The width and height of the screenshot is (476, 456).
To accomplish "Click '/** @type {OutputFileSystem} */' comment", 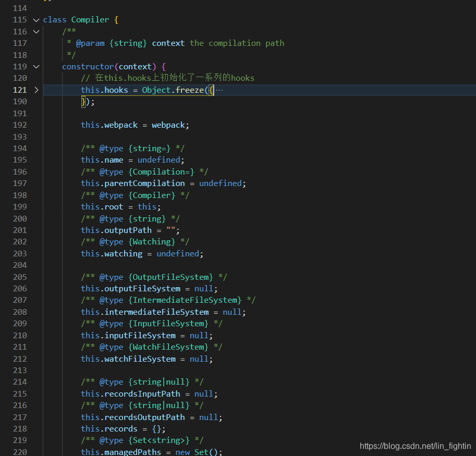I will (x=154, y=277).
